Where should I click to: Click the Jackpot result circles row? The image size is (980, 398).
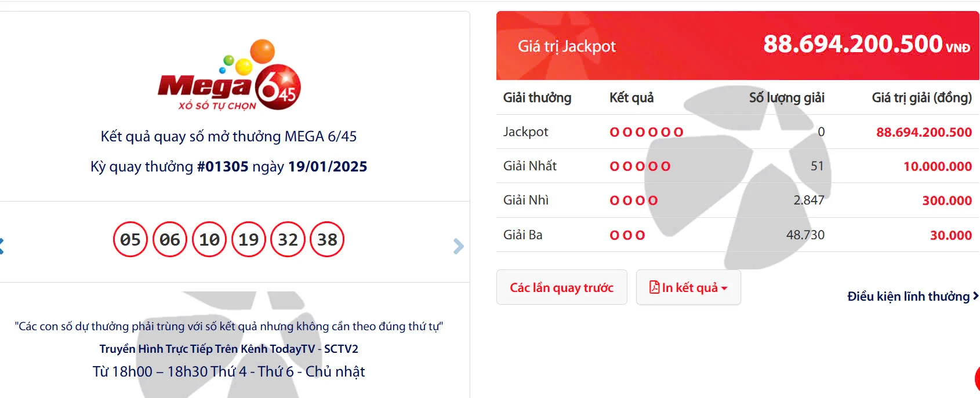645,132
